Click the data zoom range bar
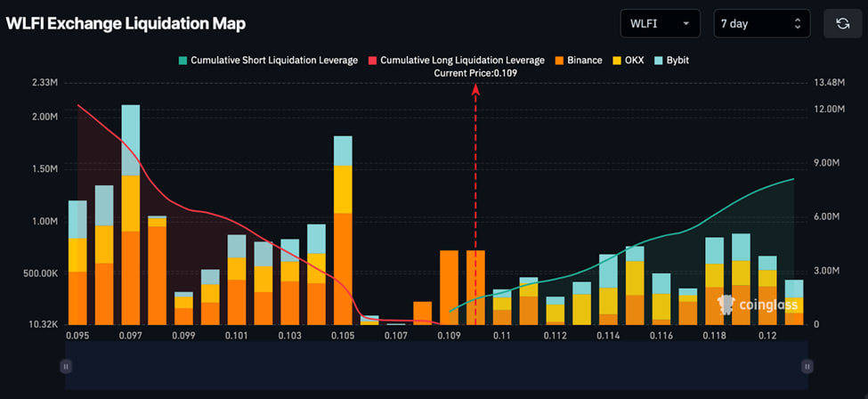This screenshot has height=399, width=868. [x=435, y=366]
